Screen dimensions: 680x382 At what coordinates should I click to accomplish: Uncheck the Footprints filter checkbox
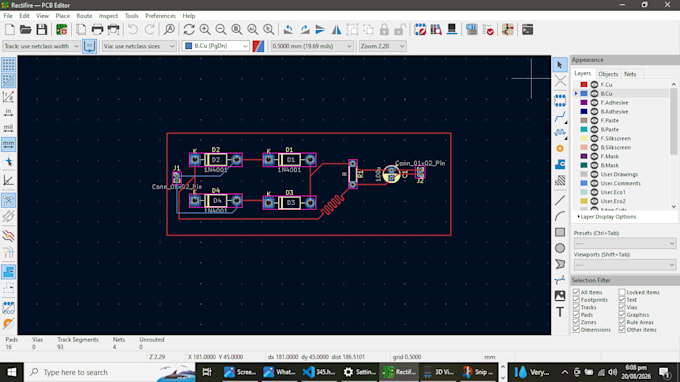(x=576, y=300)
